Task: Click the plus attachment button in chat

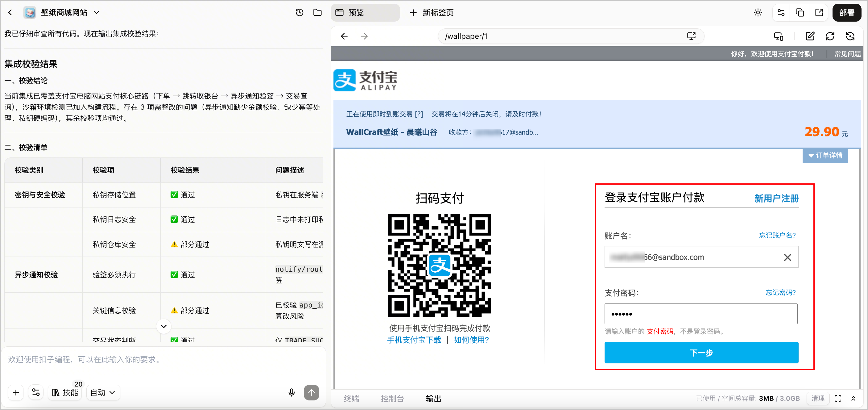Action: [16, 392]
